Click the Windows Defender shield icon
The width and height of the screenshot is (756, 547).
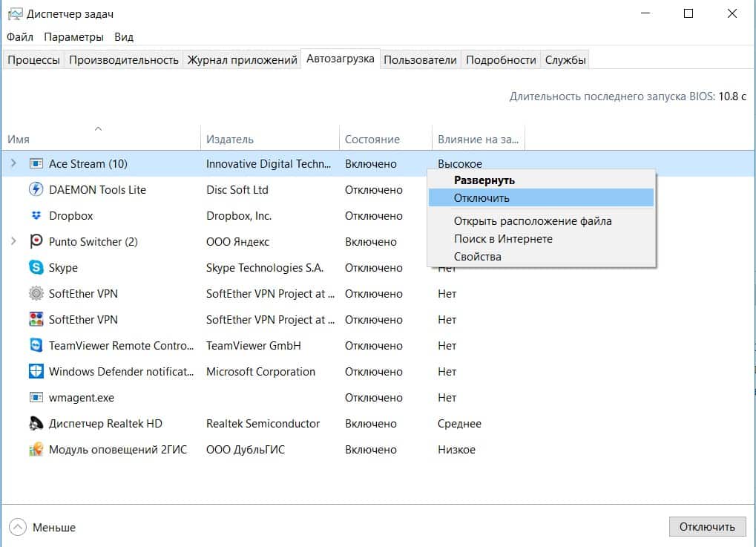click(x=36, y=372)
